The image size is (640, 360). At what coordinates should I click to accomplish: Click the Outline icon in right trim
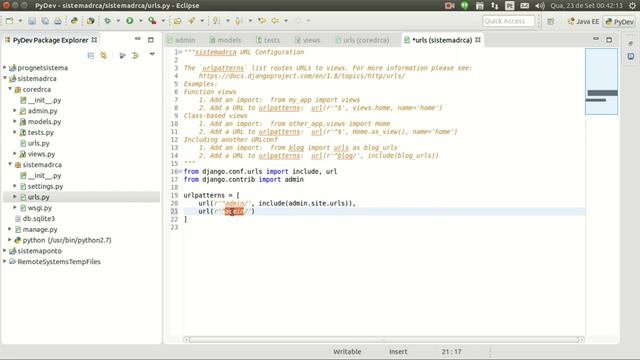[x=631, y=56]
